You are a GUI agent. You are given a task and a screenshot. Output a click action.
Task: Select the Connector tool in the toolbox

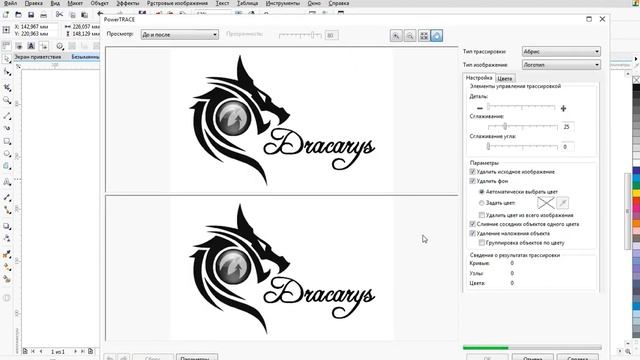click(7, 210)
